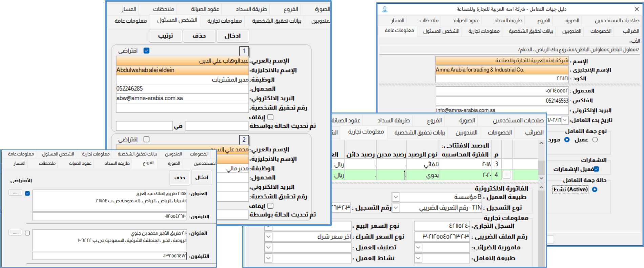The image size is (644, 268).
Task: Click the contact number 1 index box
Action: (244, 51)
